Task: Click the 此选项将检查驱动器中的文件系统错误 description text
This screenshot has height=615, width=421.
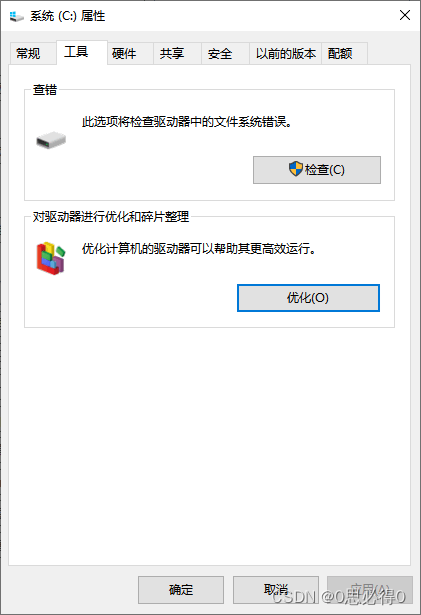Action: [187, 122]
